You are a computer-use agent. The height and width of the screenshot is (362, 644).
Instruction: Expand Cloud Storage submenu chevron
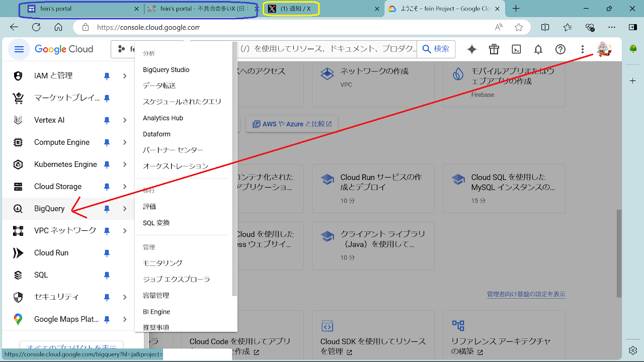click(x=125, y=187)
